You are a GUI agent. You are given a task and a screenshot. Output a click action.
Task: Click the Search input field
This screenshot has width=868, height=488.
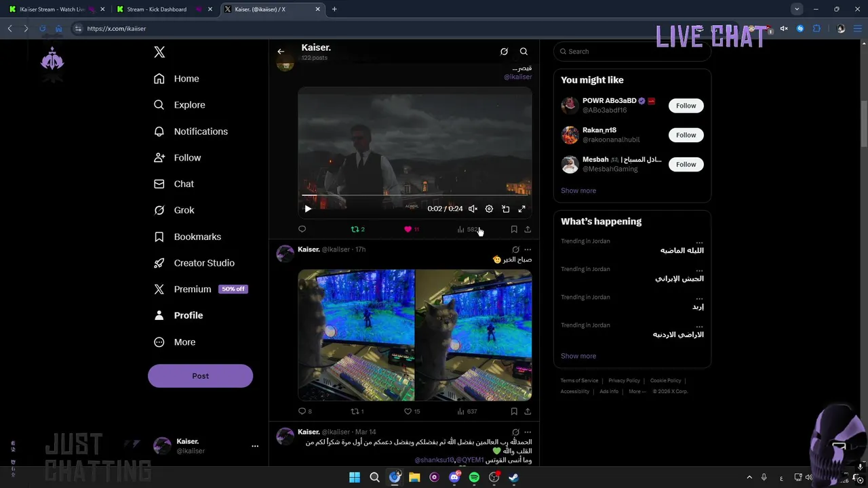pos(632,52)
